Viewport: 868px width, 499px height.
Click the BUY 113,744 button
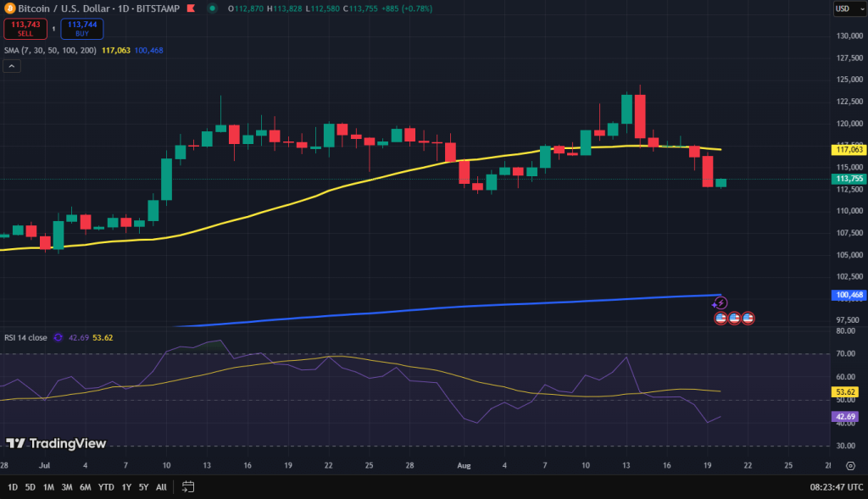pos(82,29)
